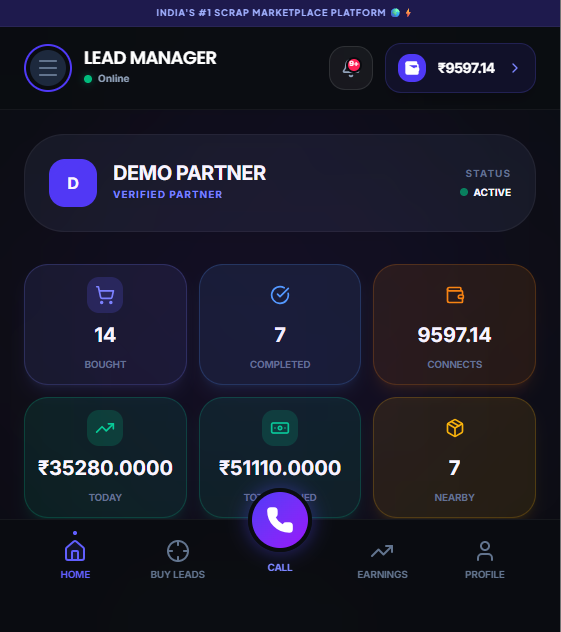Click the lightning bolt in top banner

(408, 13)
